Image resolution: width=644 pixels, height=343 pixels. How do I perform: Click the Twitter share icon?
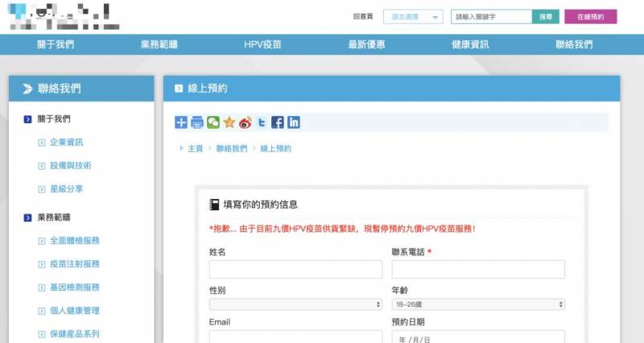tap(261, 122)
